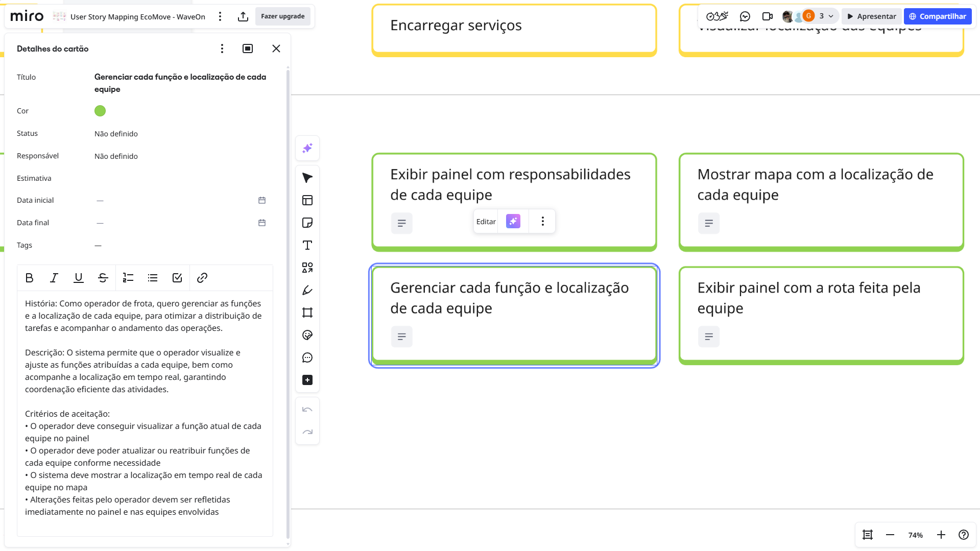Screen dimensions: 980x551
Task: Select the Pen drawing tool
Action: click(x=307, y=290)
